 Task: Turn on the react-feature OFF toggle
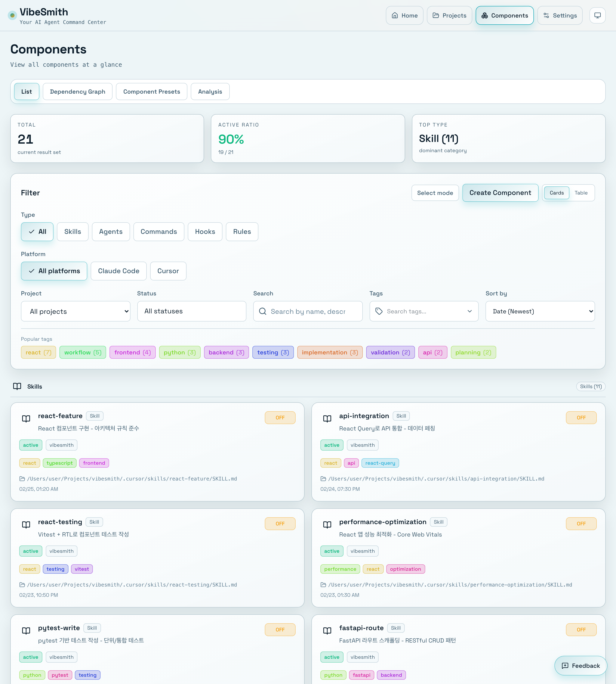point(280,417)
